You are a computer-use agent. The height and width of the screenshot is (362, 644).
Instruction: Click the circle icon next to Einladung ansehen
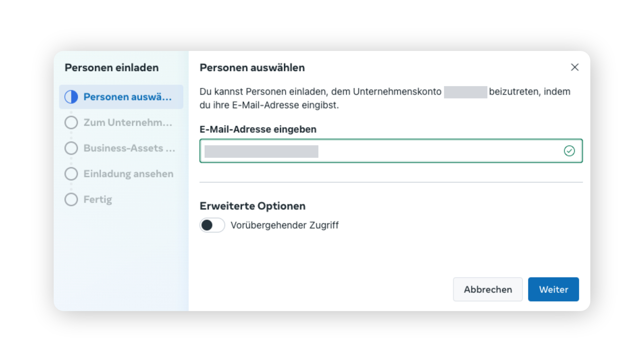point(71,174)
